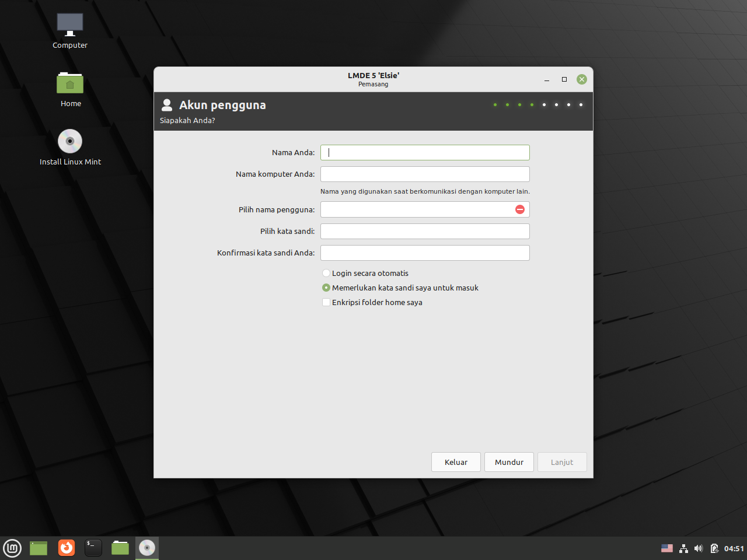The width and height of the screenshot is (747, 560).
Task: Open the Linux Mint start menu
Action: point(12,548)
